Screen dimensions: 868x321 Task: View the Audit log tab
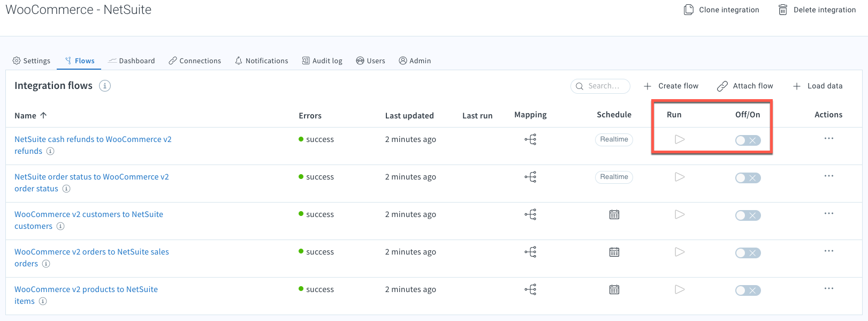[x=322, y=61]
